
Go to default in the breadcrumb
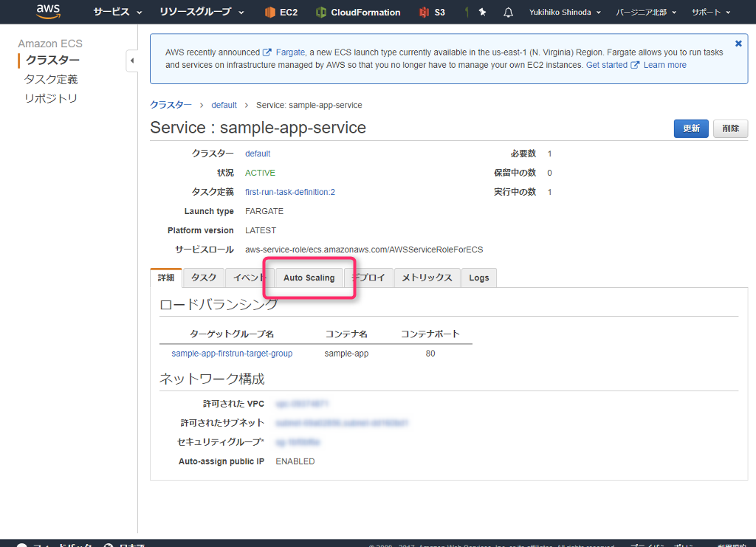pos(224,105)
